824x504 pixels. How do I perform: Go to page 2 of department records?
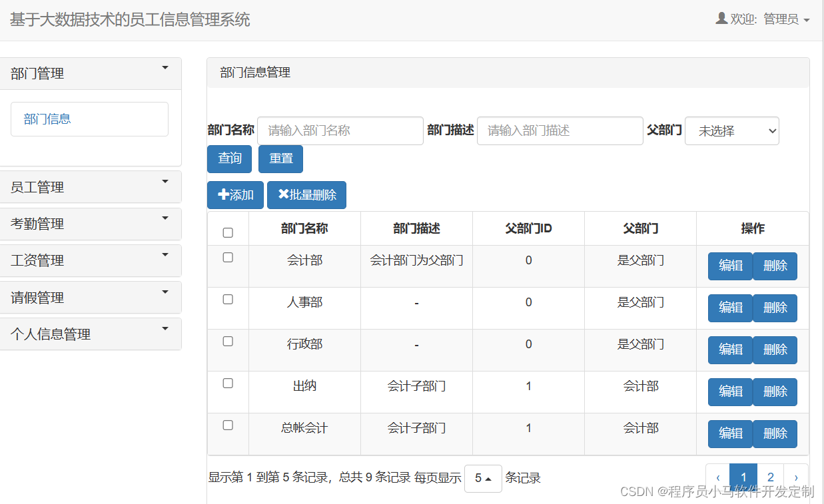point(770,477)
